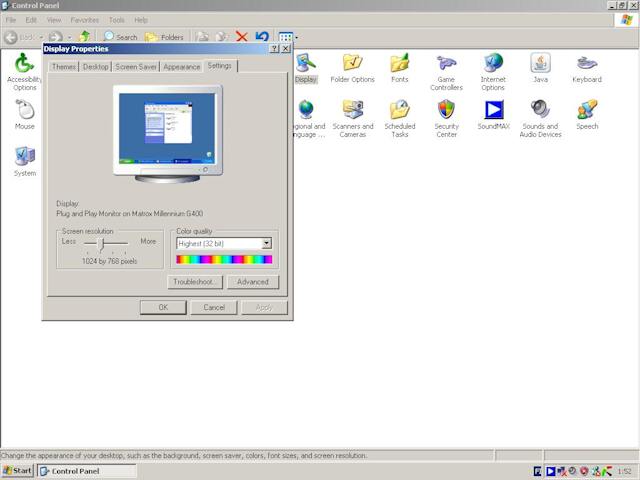Click the Up folder toolbar icon
This screenshot has width=640, height=480.
(84, 37)
